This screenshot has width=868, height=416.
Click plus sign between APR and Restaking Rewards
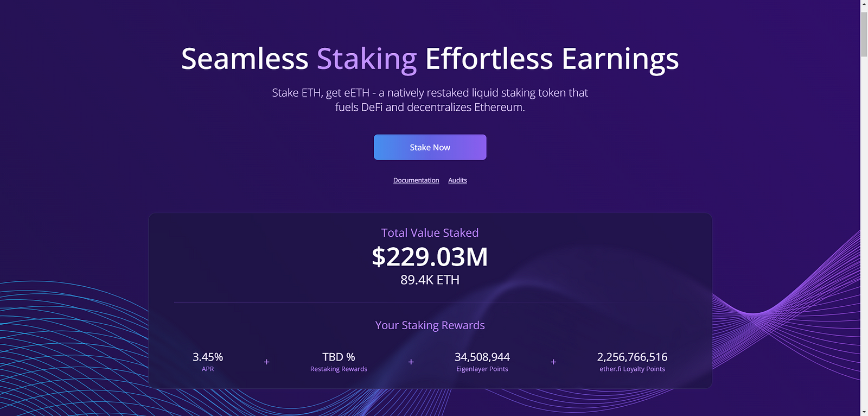(x=266, y=362)
